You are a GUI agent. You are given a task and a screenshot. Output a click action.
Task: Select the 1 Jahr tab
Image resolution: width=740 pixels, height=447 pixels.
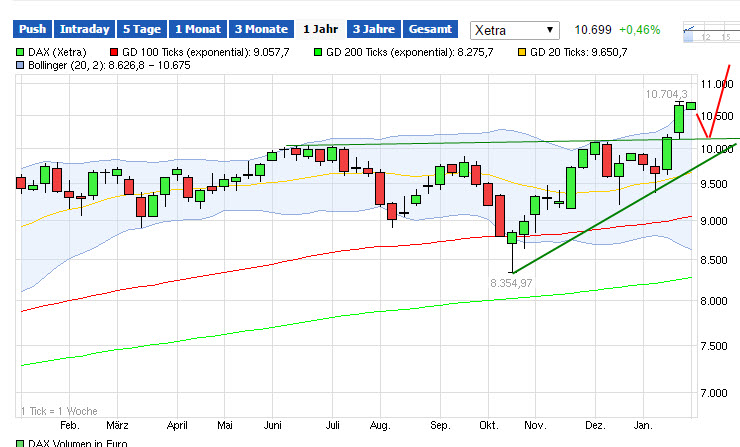point(320,30)
